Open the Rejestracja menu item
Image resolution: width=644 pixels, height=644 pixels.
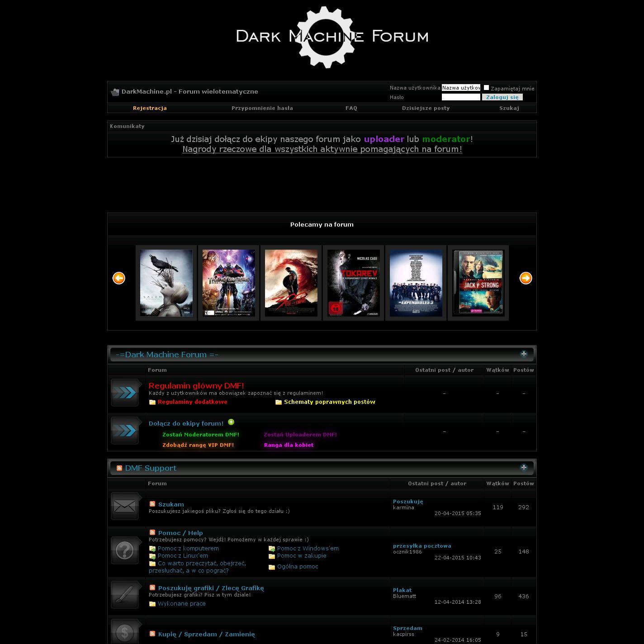150,108
